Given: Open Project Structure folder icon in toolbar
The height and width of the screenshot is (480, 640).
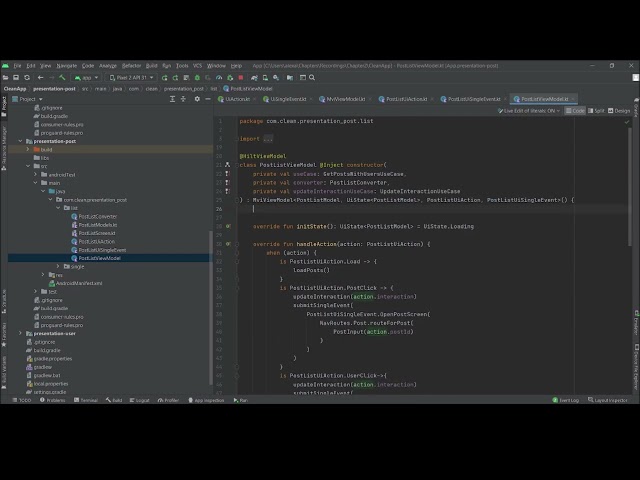Looking at the screenshot, I should click(290, 78).
